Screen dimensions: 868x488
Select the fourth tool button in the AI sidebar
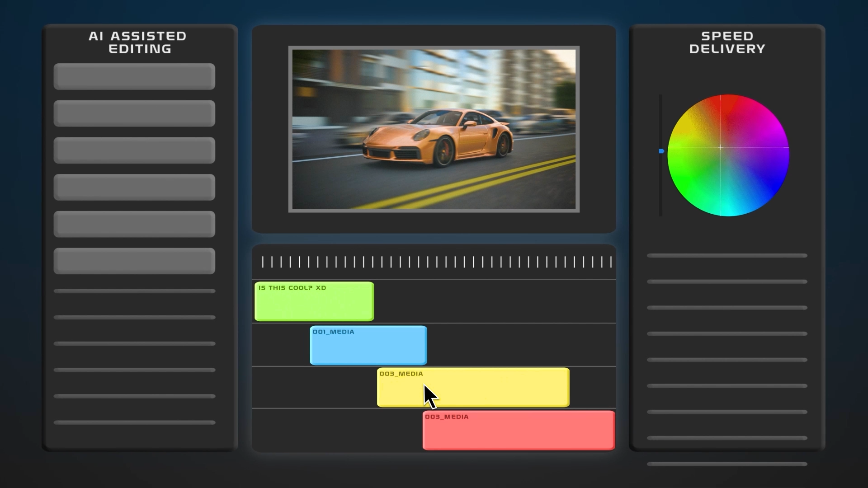[x=134, y=187]
